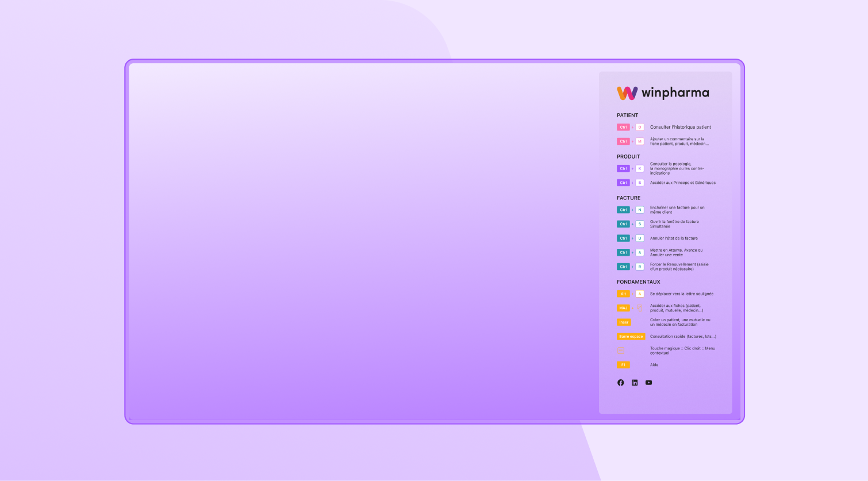Click the orange F1 key badge
The width and height of the screenshot is (868, 481).
(x=623, y=365)
